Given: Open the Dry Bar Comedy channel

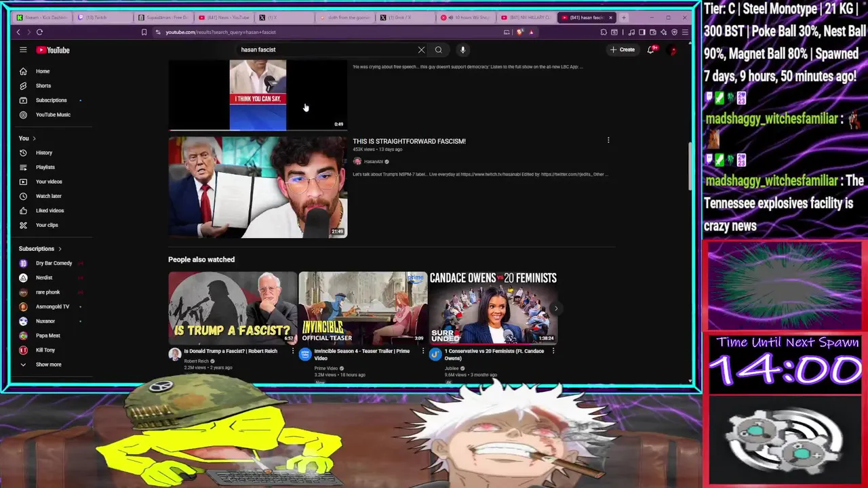Looking at the screenshot, I should click(54, 263).
